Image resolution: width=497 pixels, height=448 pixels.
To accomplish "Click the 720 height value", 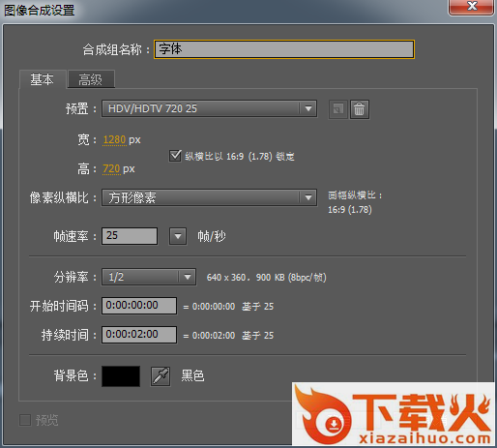I will click(x=111, y=169).
